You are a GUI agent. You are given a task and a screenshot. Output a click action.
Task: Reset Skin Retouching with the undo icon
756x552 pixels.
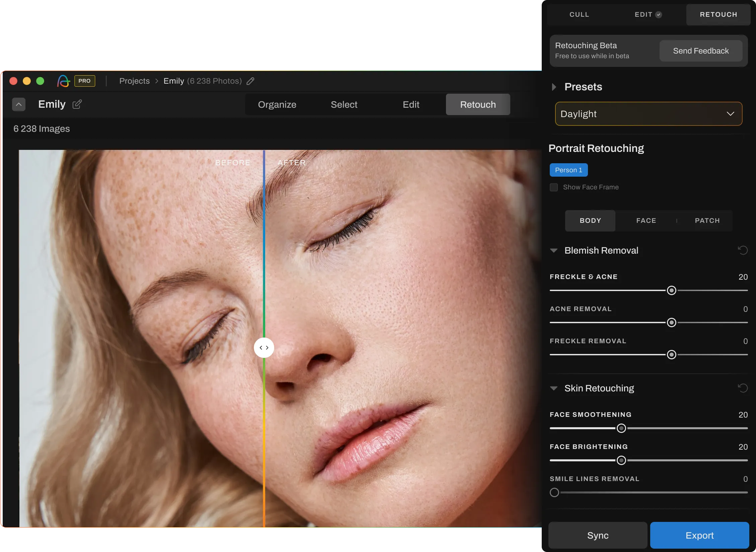(743, 388)
